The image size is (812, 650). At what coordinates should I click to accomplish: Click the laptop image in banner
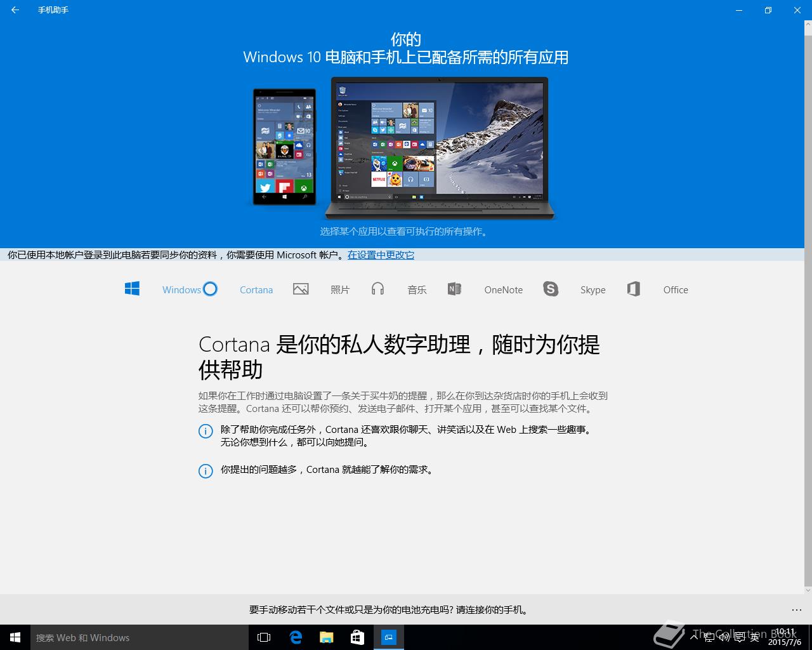click(x=440, y=149)
